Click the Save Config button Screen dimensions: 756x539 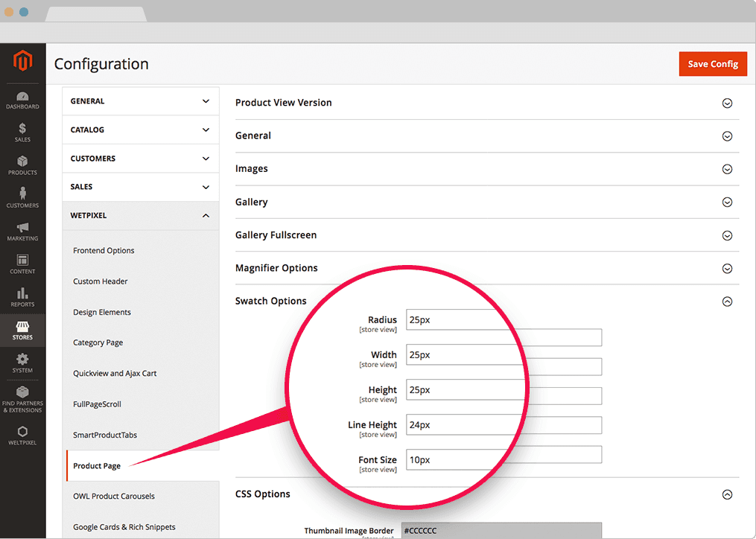click(x=712, y=64)
